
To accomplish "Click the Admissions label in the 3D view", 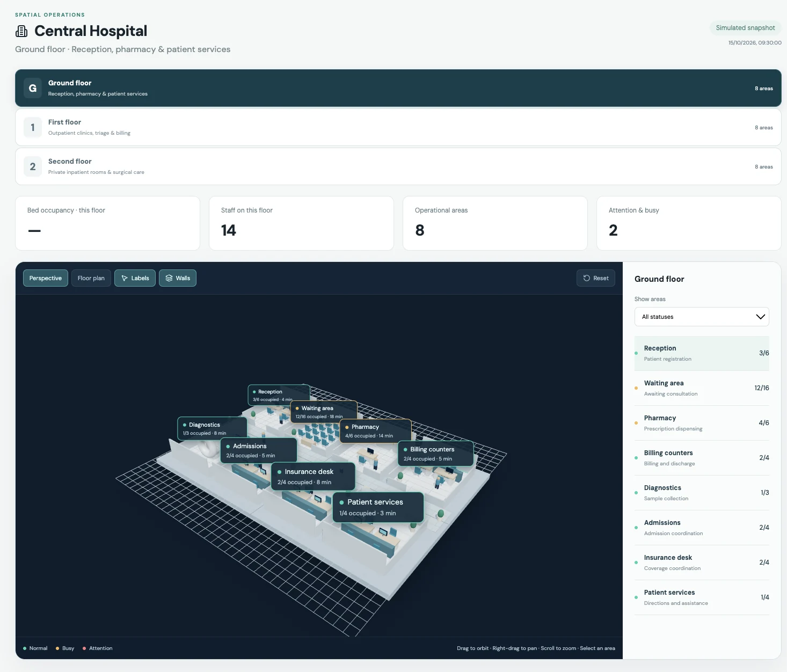I will pyautogui.click(x=259, y=450).
